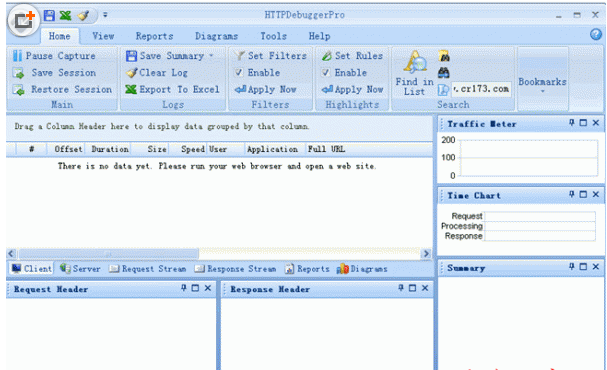
Task: Pin the Time Chart panel
Action: pyautogui.click(x=572, y=194)
